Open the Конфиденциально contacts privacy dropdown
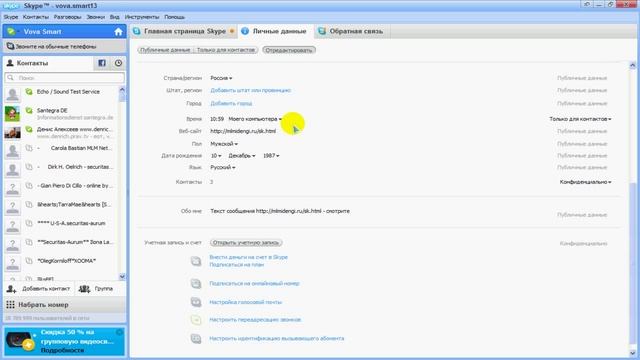Image resolution: width=640 pixels, height=360 pixels. [585, 182]
